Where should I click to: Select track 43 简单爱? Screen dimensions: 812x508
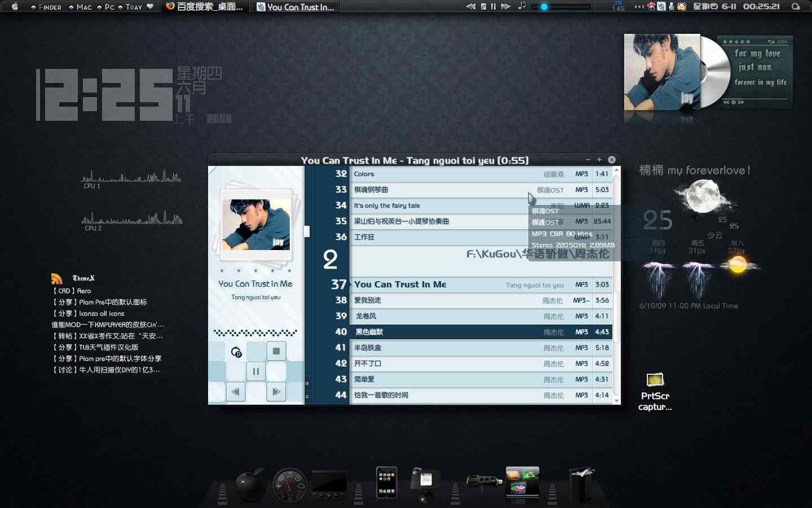(x=482, y=379)
